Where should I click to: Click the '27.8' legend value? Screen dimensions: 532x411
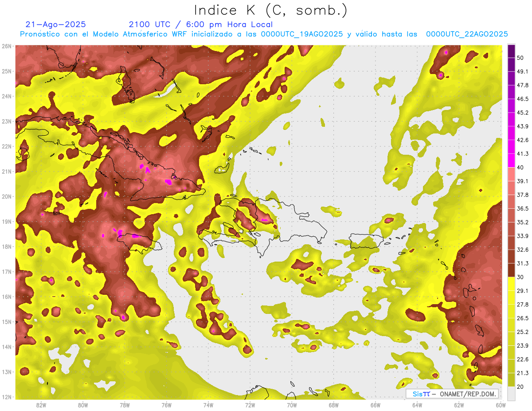point(523,304)
